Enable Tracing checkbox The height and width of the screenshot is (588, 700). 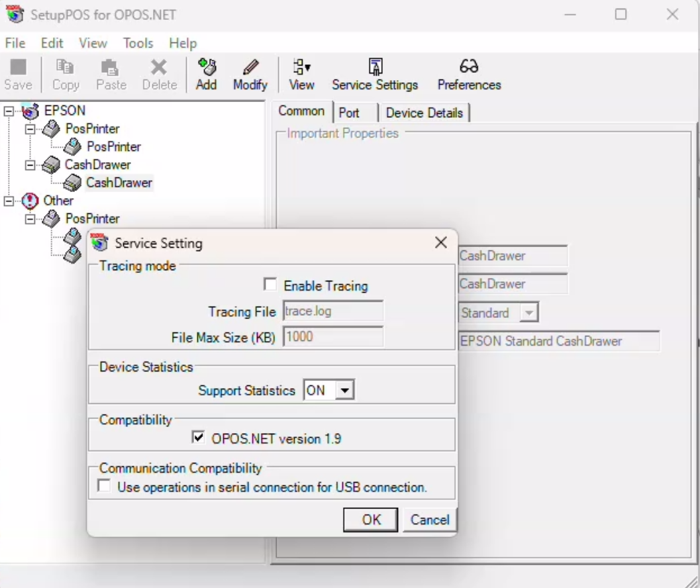point(270,285)
